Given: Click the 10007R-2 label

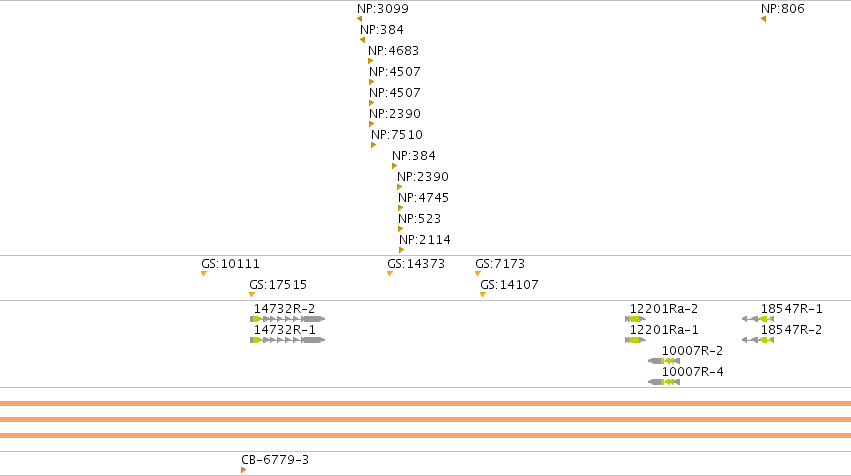Looking at the screenshot, I should pyautogui.click(x=693, y=351).
